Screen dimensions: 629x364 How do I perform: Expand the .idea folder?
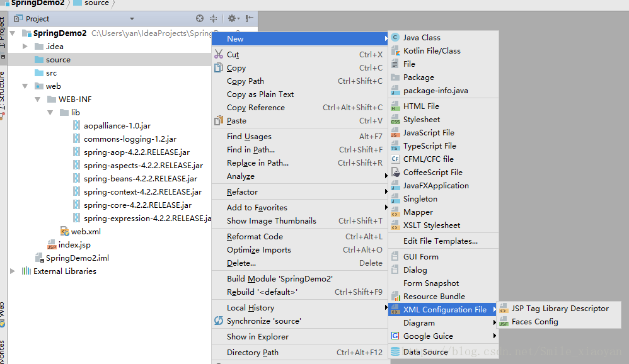click(x=25, y=46)
